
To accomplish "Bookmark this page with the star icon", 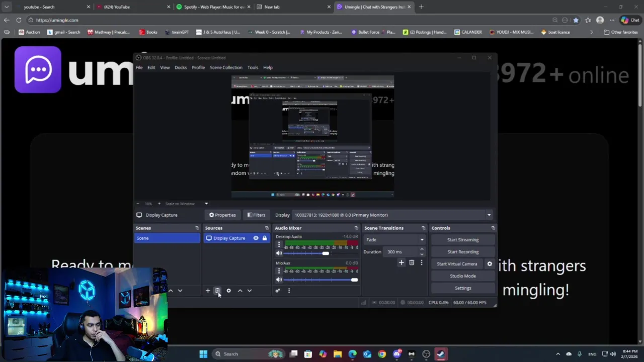I will pyautogui.click(x=576, y=20).
